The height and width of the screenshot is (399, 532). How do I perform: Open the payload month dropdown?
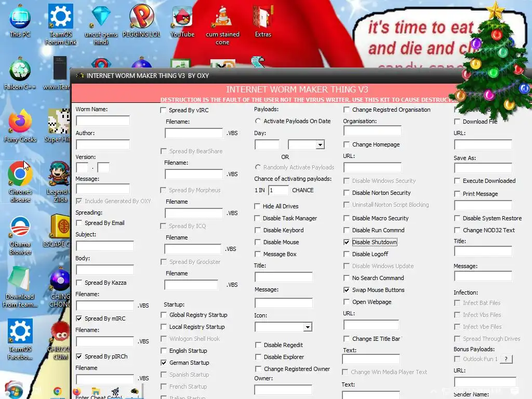tap(320, 145)
